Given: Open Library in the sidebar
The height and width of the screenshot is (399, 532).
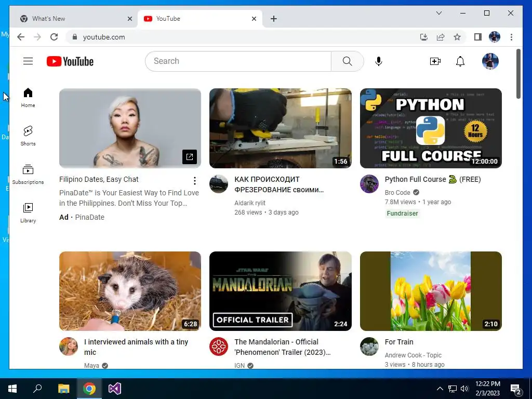Looking at the screenshot, I should click(28, 213).
